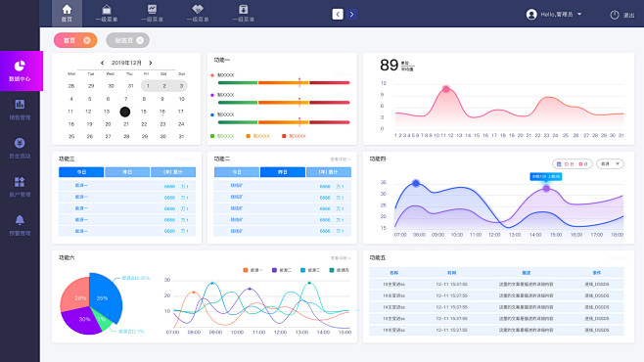Click the 2019年12月 calendar title
Viewport: 644px width, 362px height.
pyautogui.click(x=126, y=63)
